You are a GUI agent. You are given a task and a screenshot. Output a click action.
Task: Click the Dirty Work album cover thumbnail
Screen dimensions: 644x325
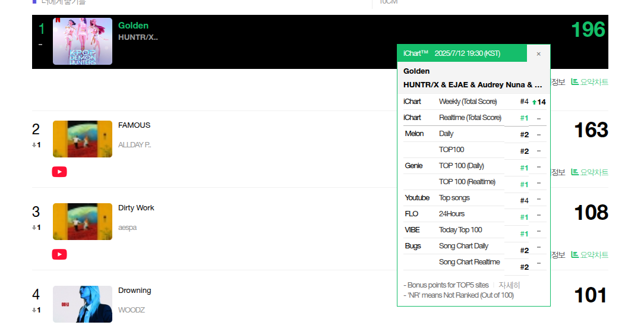83,222
